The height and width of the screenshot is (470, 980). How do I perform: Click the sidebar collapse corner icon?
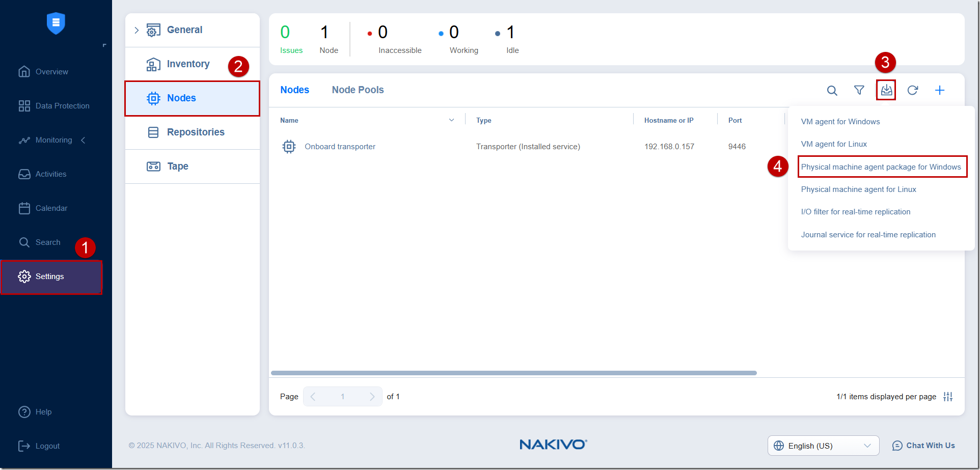pos(104,45)
